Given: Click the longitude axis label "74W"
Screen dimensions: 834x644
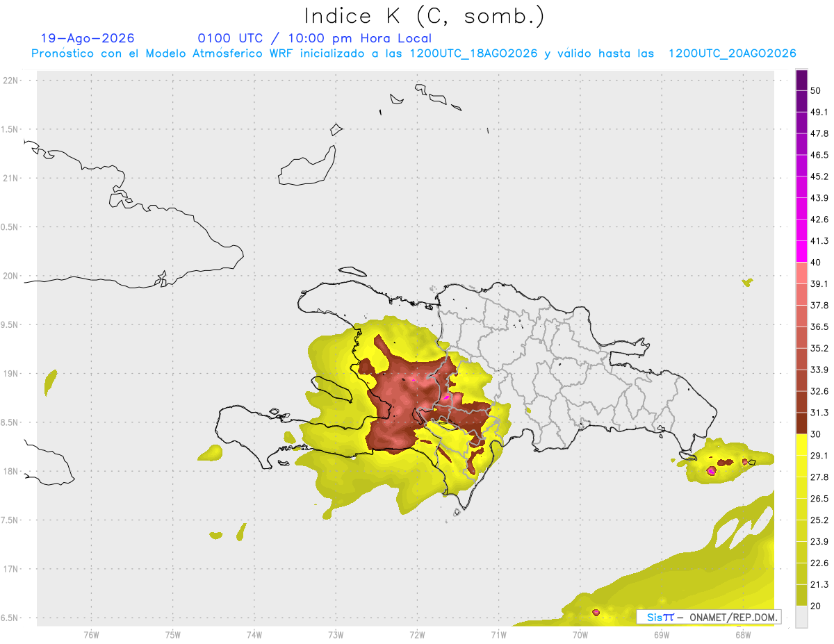Looking at the screenshot, I should pos(254,634).
